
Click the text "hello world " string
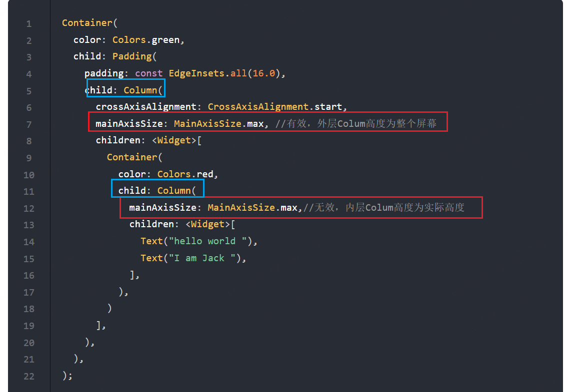(208, 241)
